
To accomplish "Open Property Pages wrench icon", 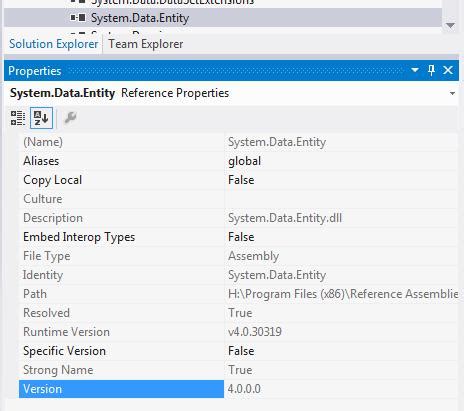I will tap(70, 118).
